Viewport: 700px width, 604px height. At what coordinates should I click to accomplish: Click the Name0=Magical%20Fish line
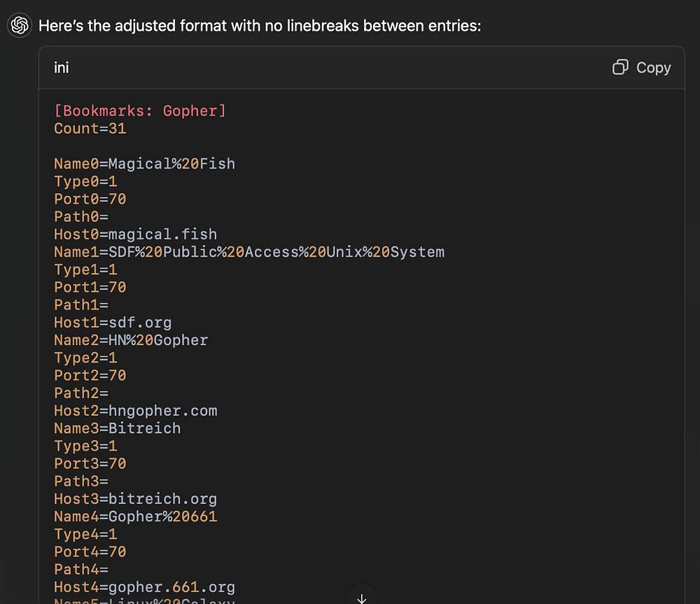tap(145, 164)
